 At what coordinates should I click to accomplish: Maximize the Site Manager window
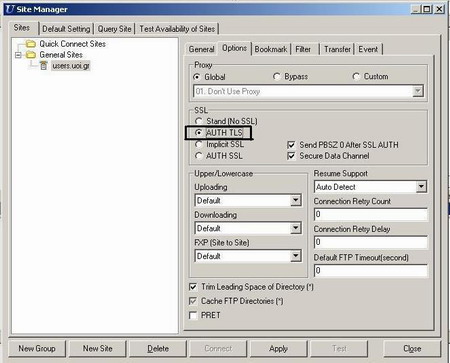(427, 9)
